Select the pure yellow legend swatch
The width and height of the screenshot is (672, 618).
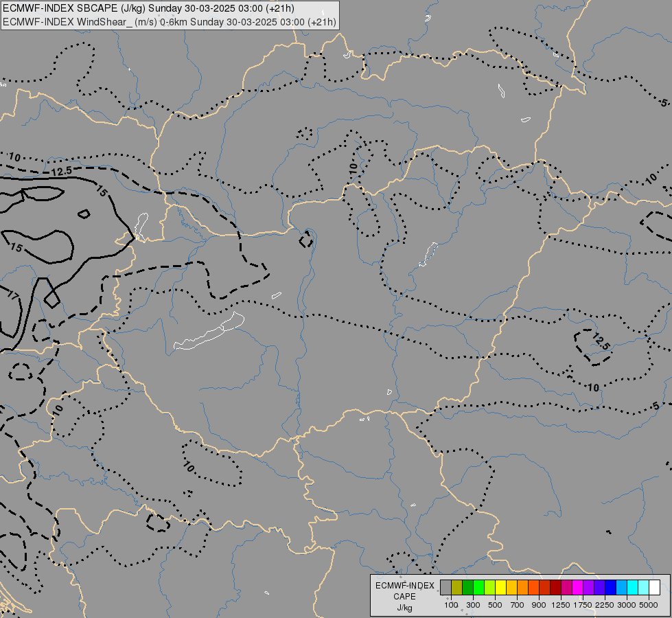click(500, 587)
